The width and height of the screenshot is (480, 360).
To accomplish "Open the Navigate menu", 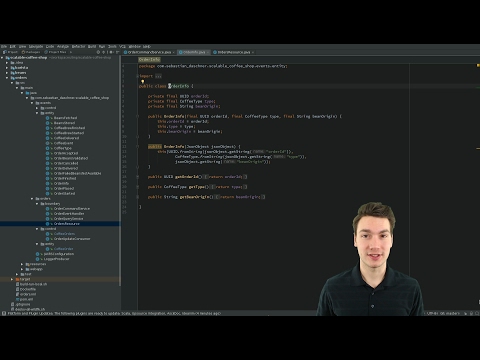I will click(36, 46).
